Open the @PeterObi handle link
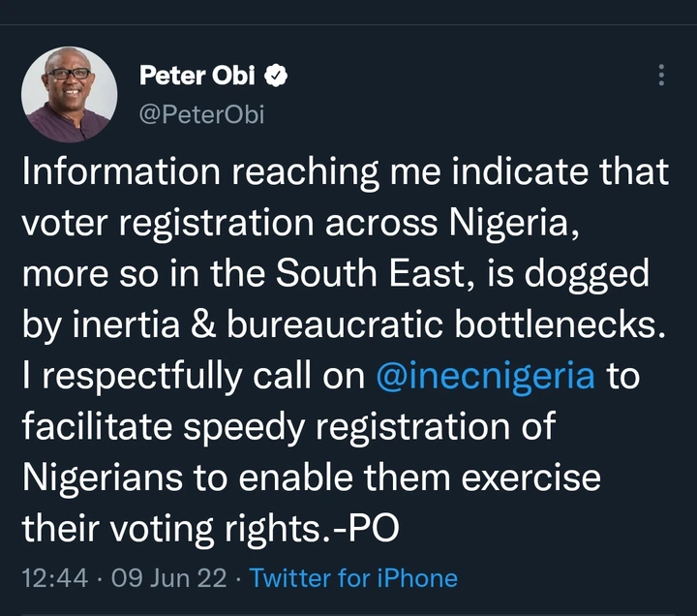697x616 pixels. 201,114
